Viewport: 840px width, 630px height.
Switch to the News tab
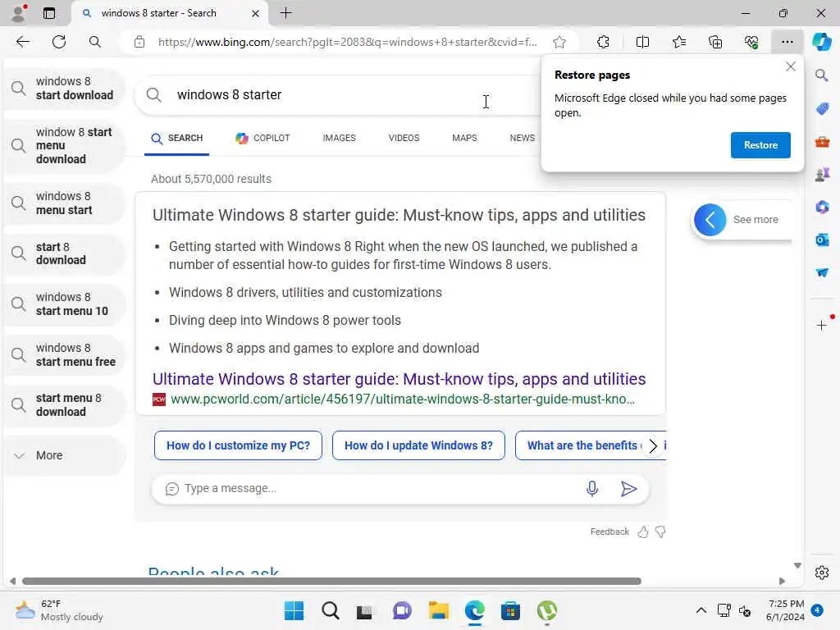(523, 138)
